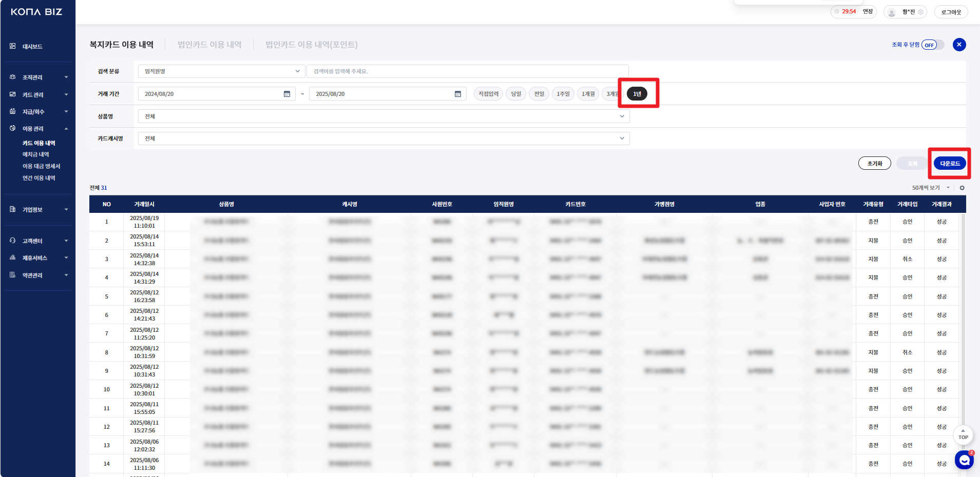Open the 예치금 내역 submenu item
This screenshot has height=477, width=980.
(x=35, y=154)
